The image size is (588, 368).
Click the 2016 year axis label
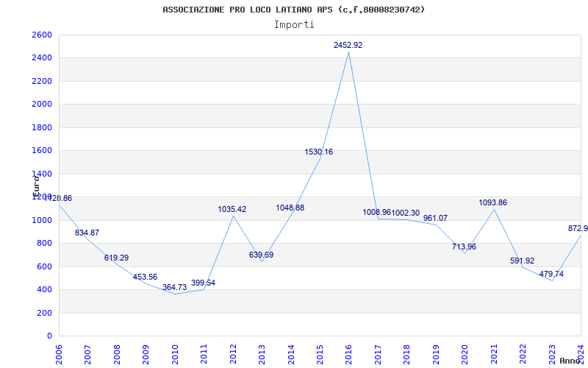pos(348,354)
